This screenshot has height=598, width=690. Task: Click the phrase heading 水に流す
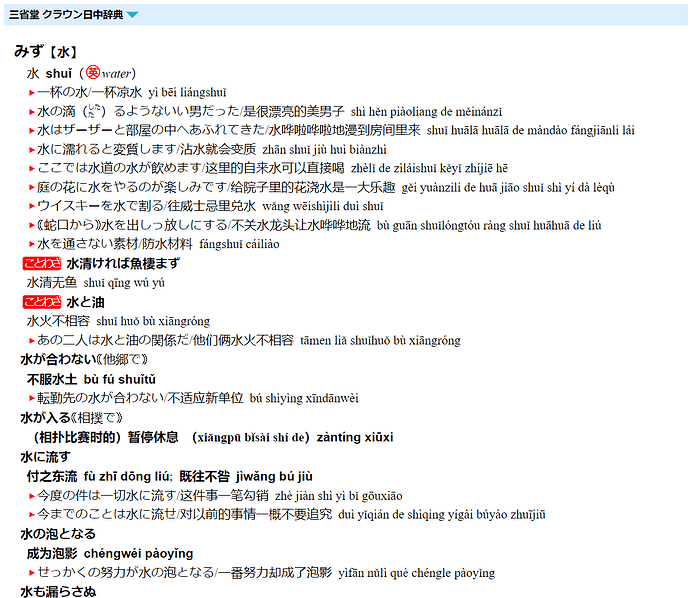pos(45,457)
